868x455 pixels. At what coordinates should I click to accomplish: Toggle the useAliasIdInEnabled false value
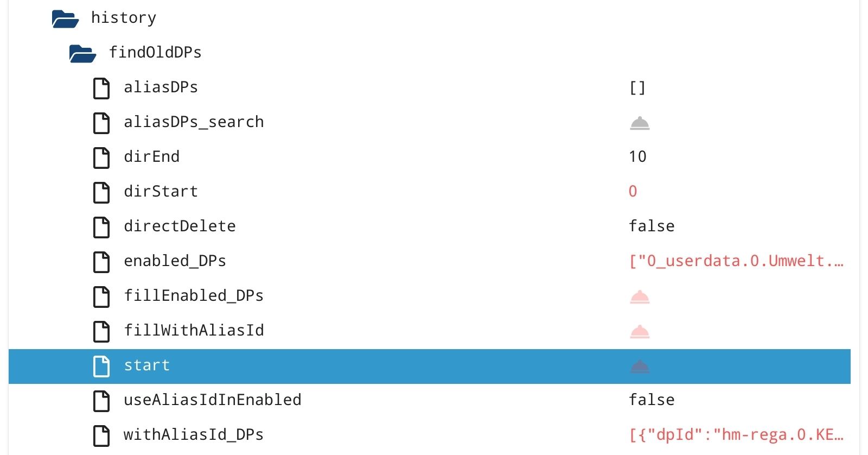[652, 400]
